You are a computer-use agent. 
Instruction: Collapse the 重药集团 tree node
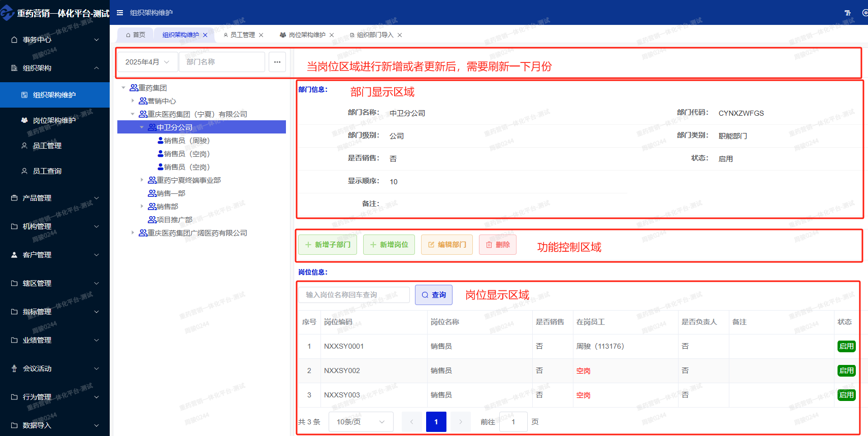123,88
